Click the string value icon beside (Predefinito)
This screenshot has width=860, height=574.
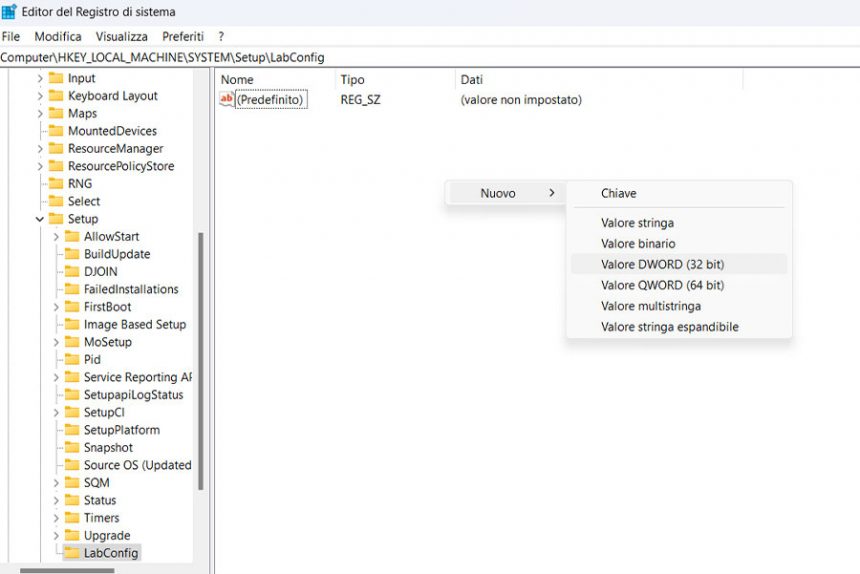point(227,99)
